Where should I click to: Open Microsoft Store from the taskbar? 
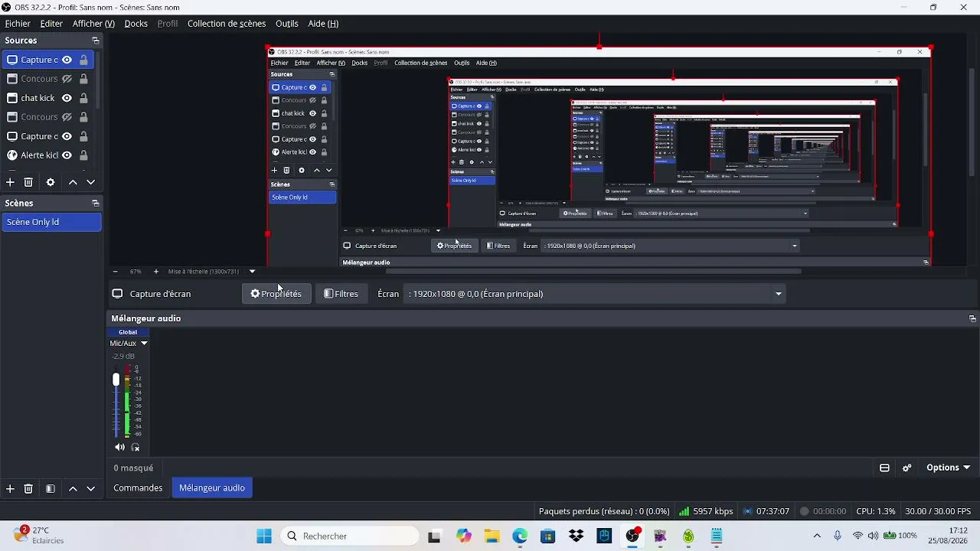[x=547, y=536]
